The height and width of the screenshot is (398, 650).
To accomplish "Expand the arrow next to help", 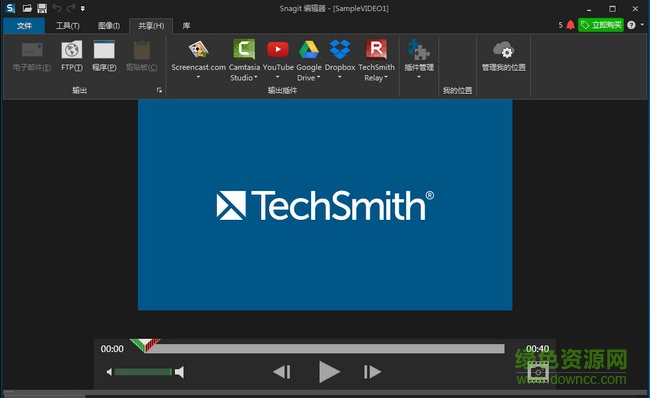I will pyautogui.click(x=643, y=25).
